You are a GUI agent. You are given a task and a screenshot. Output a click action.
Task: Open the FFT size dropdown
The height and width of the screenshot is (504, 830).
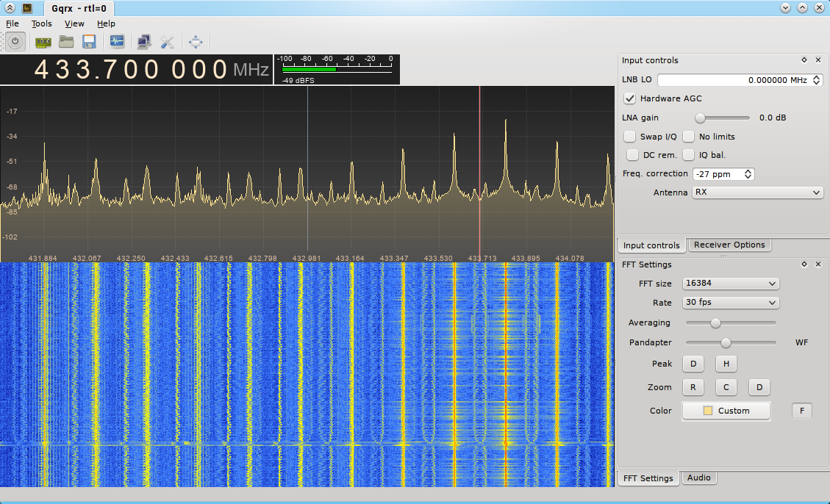[x=730, y=283]
